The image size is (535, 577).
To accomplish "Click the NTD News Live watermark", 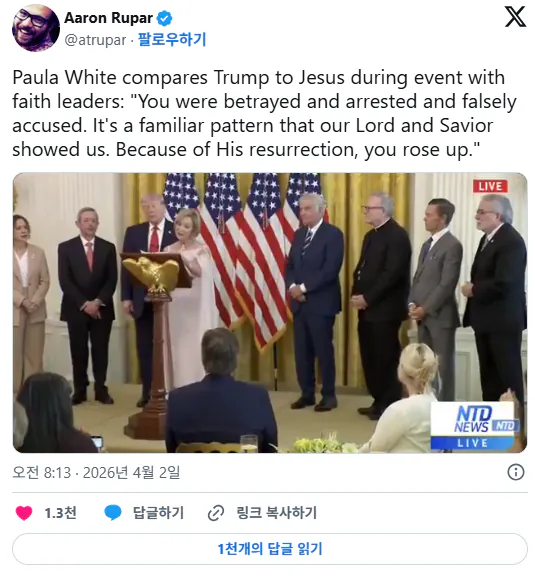I will click(476, 426).
